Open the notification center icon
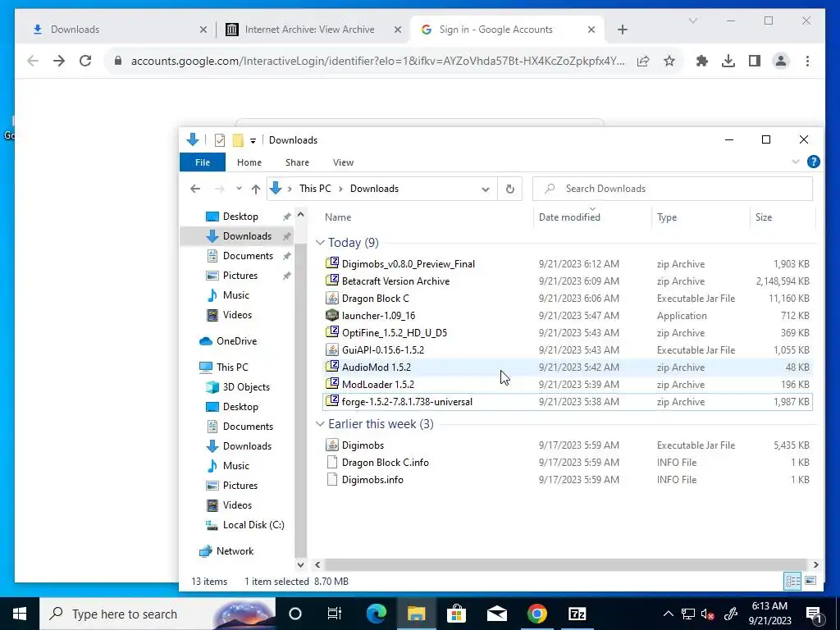 (x=814, y=614)
